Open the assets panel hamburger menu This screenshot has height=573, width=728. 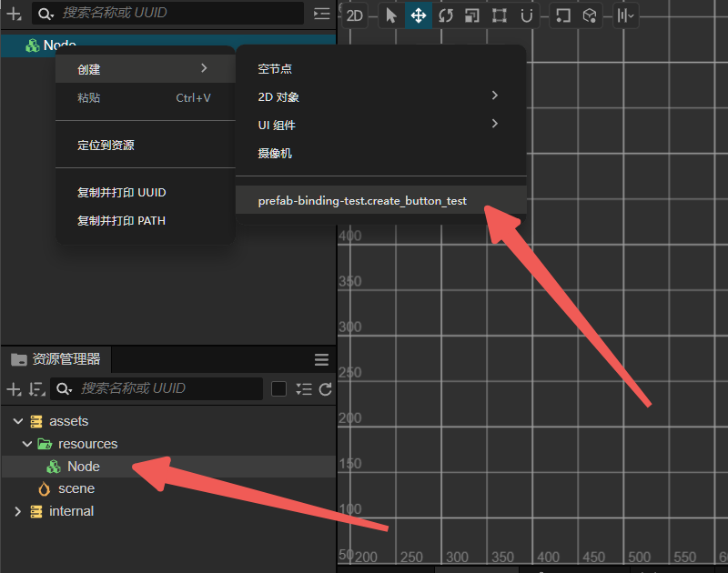pyautogui.click(x=321, y=359)
